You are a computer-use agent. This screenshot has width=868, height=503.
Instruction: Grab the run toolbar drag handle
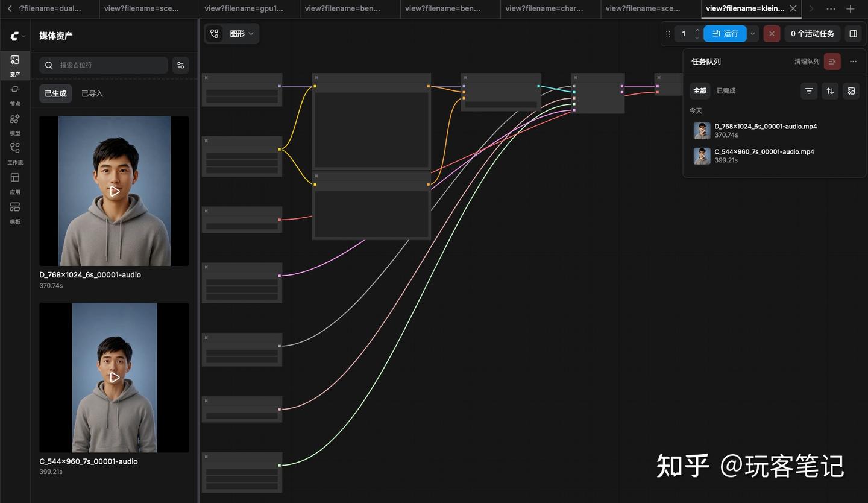tap(668, 34)
